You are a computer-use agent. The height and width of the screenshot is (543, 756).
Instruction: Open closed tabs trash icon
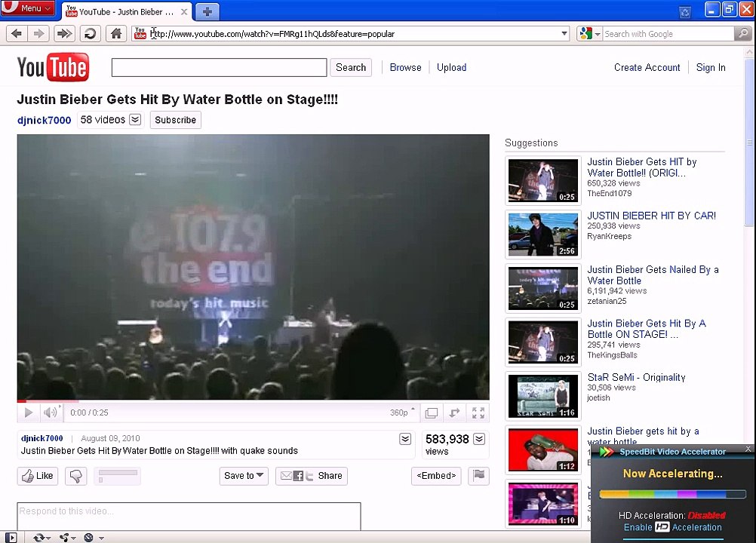684,11
